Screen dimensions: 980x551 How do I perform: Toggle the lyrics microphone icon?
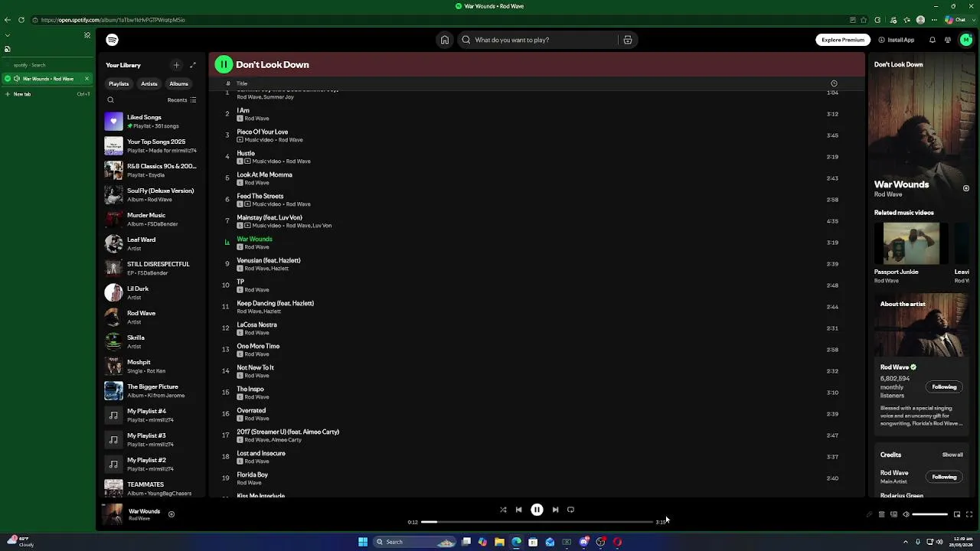click(x=869, y=514)
